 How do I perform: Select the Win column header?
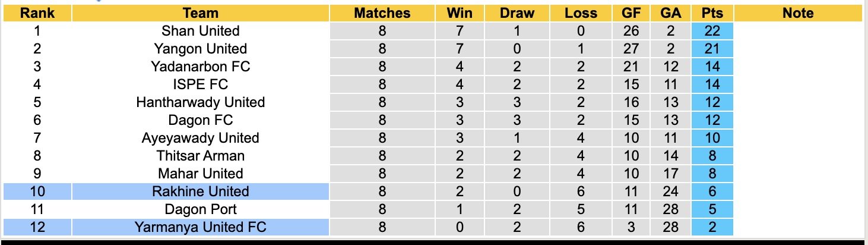click(x=461, y=13)
